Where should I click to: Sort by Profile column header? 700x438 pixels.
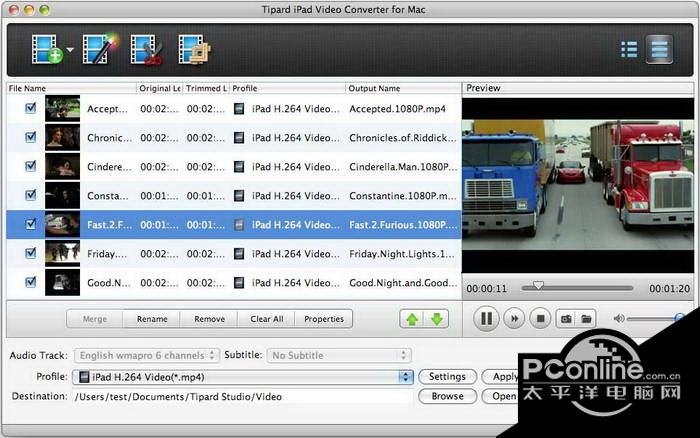288,88
